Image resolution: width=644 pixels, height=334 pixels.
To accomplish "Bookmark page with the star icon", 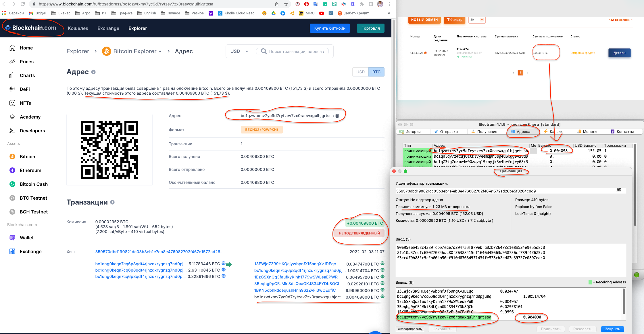I will [286, 4].
